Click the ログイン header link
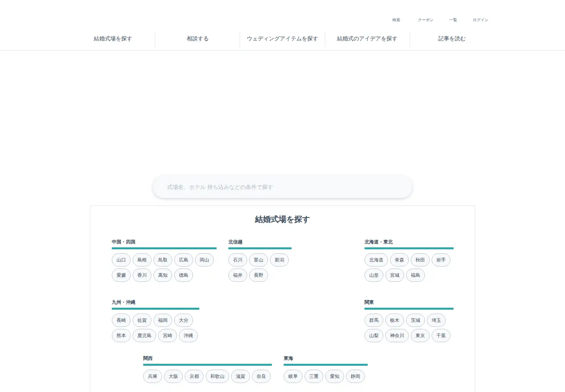565x392 pixels. tap(480, 20)
